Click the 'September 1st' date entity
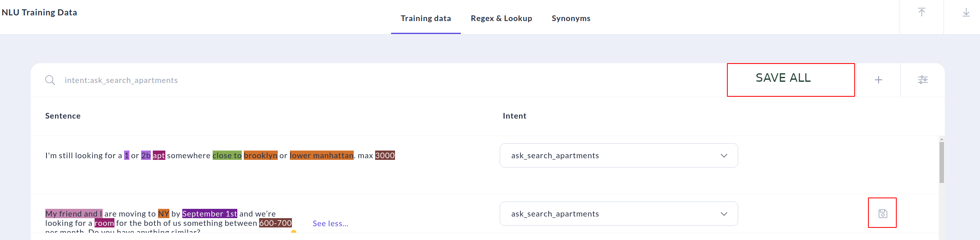Image resolution: width=980 pixels, height=240 pixels. click(209, 213)
